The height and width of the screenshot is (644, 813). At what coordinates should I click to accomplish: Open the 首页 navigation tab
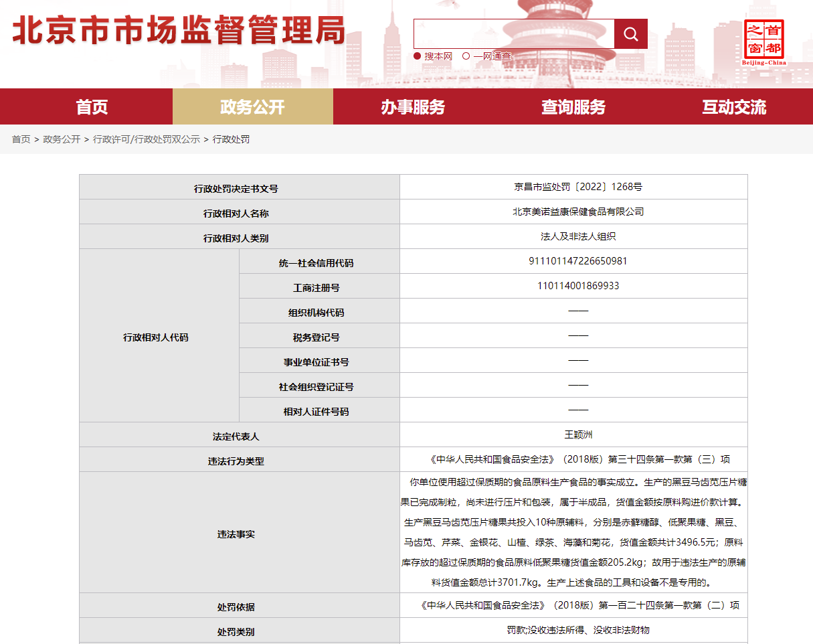[x=92, y=107]
